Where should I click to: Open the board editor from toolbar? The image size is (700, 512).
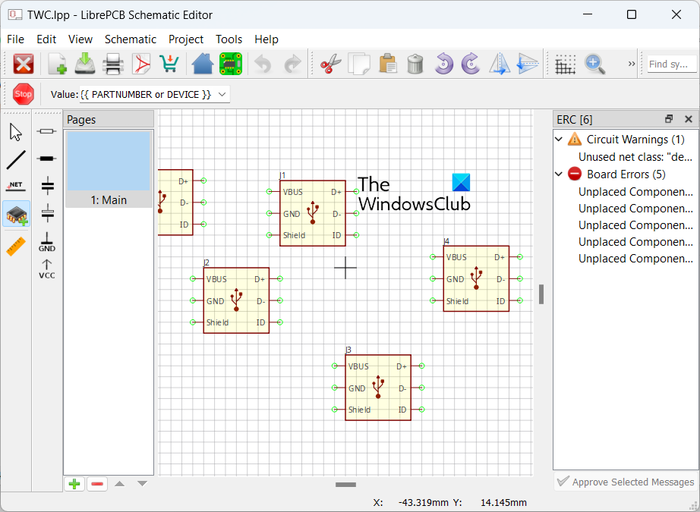[232, 64]
